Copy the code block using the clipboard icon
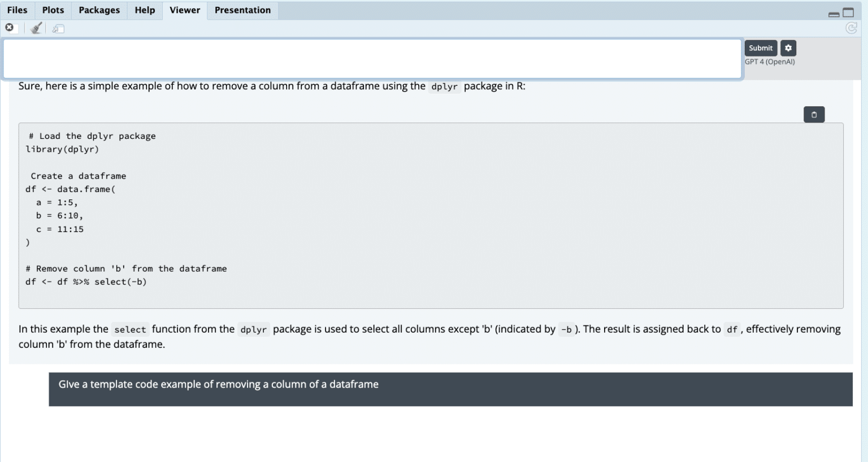 click(x=814, y=114)
